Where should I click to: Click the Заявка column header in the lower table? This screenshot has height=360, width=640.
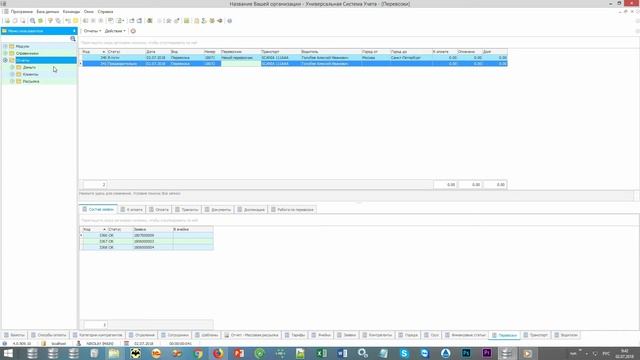point(153,229)
